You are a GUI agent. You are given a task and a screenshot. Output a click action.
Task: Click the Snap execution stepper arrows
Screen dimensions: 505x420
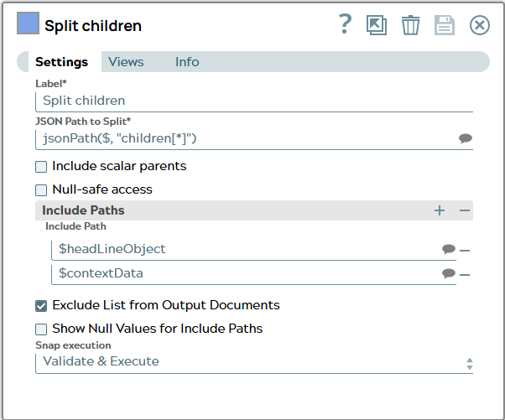click(470, 364)
